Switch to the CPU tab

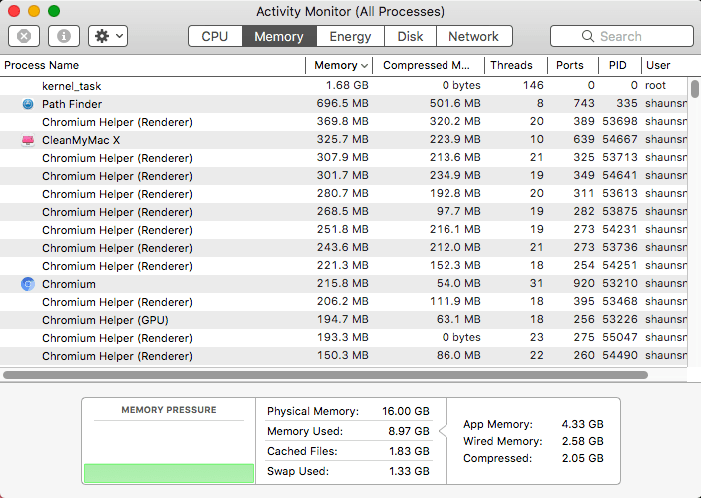click(215, 36)
